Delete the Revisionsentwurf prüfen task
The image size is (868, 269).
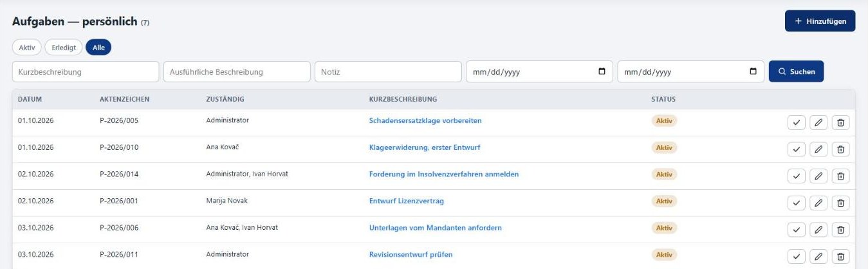840,257
